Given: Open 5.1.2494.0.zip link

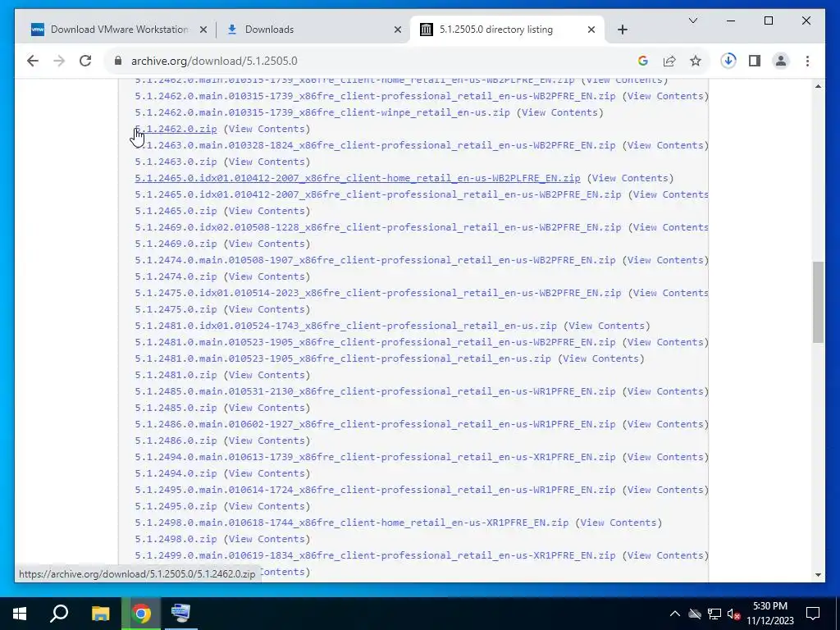Looking at the screenshot, I should point(176,473).
